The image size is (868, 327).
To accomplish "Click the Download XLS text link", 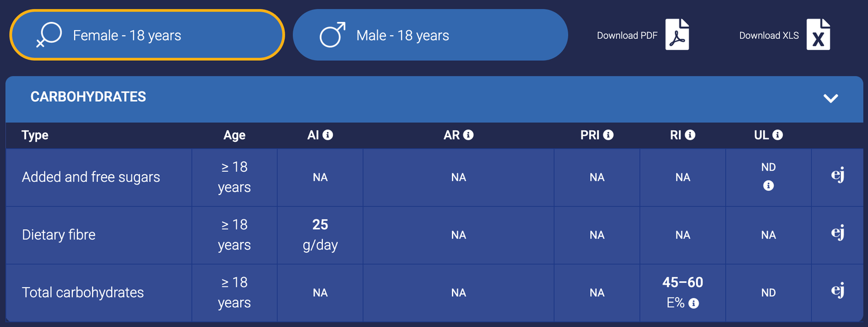I will tap(768, 35).
